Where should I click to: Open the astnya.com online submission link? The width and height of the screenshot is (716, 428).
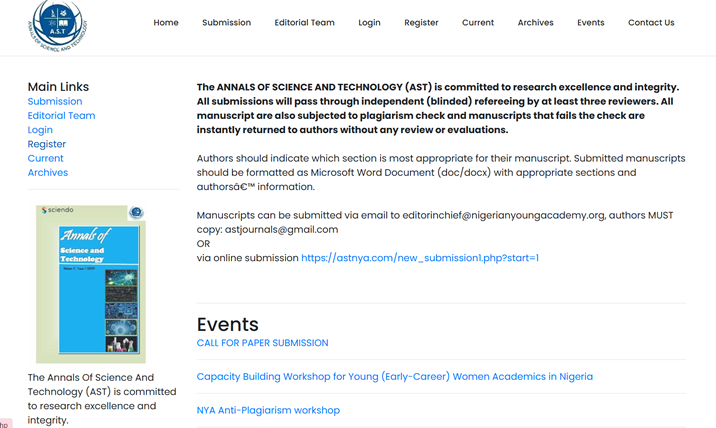[420, 258]
